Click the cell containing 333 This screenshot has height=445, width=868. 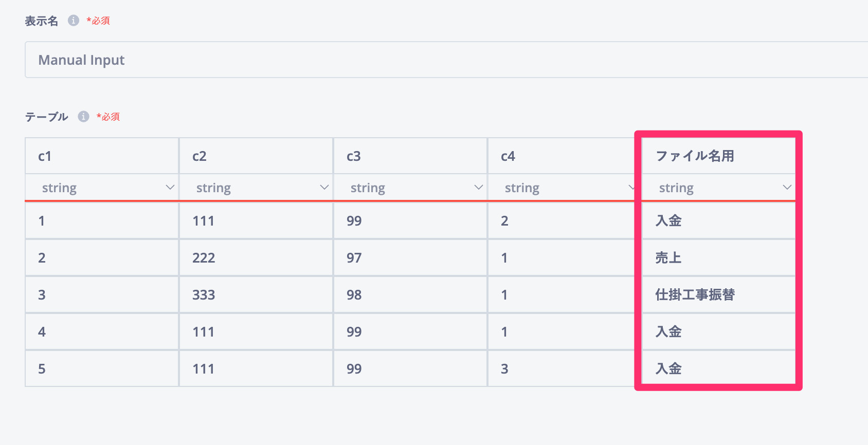(x=256, y=295)
